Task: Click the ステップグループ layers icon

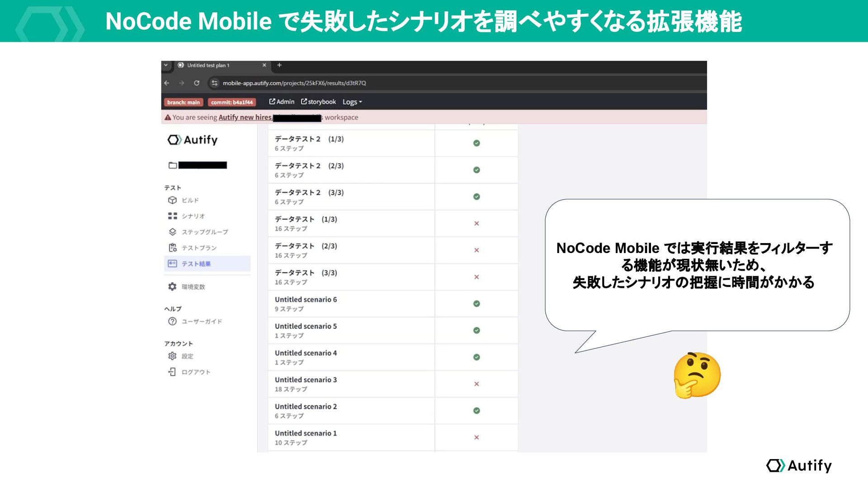Action: click(x=172, y=232)
